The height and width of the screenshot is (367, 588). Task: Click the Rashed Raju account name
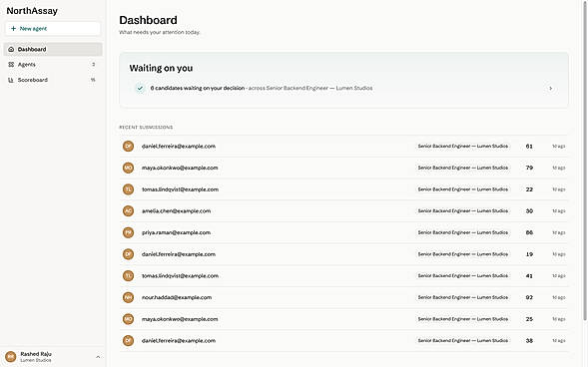click(x=36, y=354)
